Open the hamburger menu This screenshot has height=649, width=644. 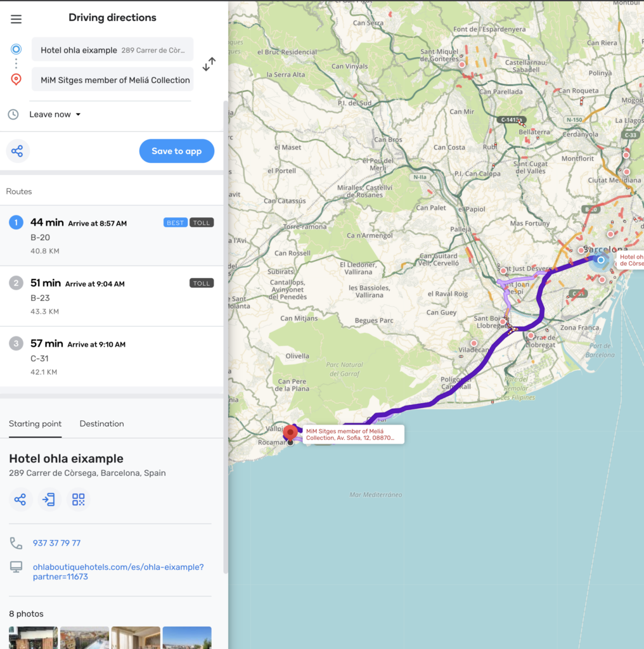click(16, 19)
